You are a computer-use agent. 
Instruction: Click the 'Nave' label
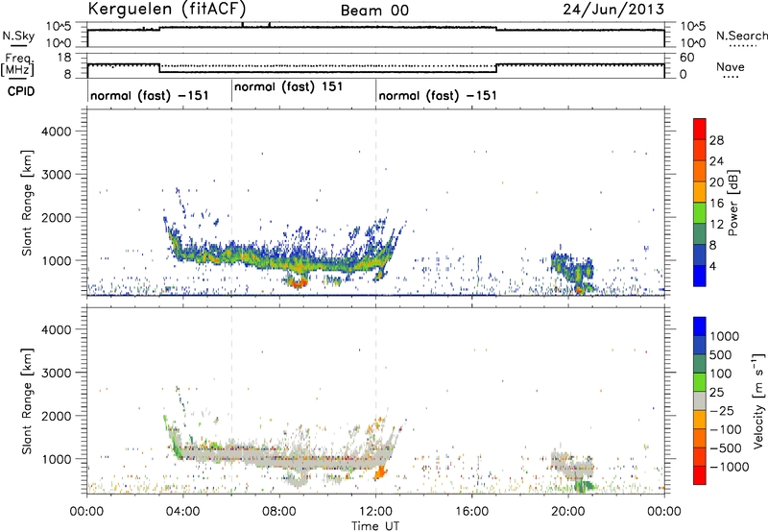click(731, 66)
